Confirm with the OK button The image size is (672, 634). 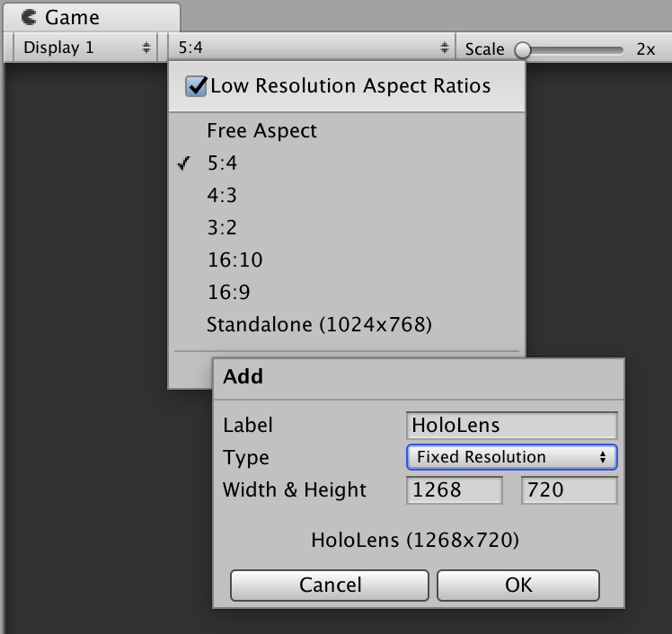coord(518,585)
